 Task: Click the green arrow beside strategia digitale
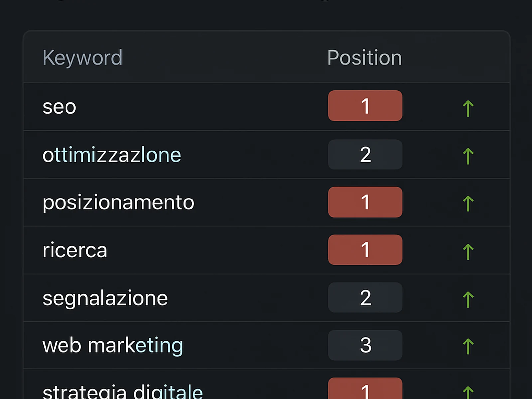click(x=468, y=392)
